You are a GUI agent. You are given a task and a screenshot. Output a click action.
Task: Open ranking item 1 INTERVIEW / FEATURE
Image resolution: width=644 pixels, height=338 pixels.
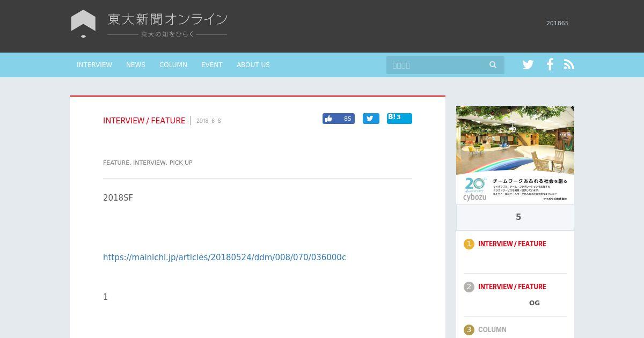point(512,244)
